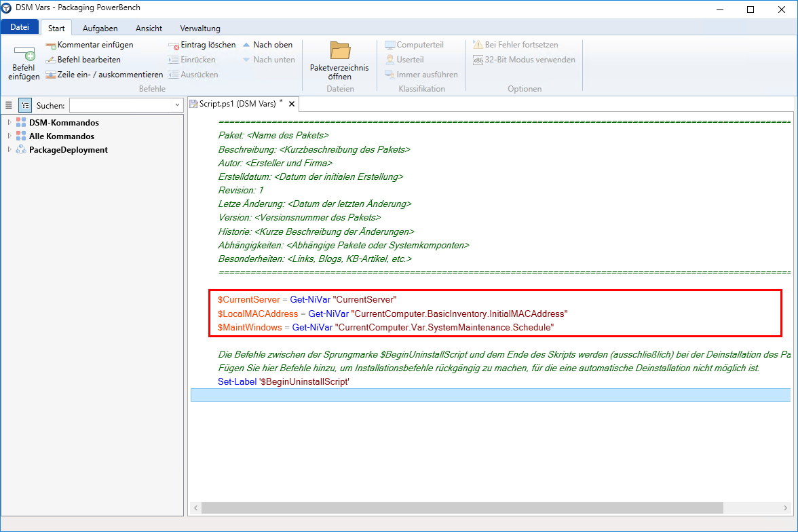Expand the DSM-Kommandos tree node

9,123
